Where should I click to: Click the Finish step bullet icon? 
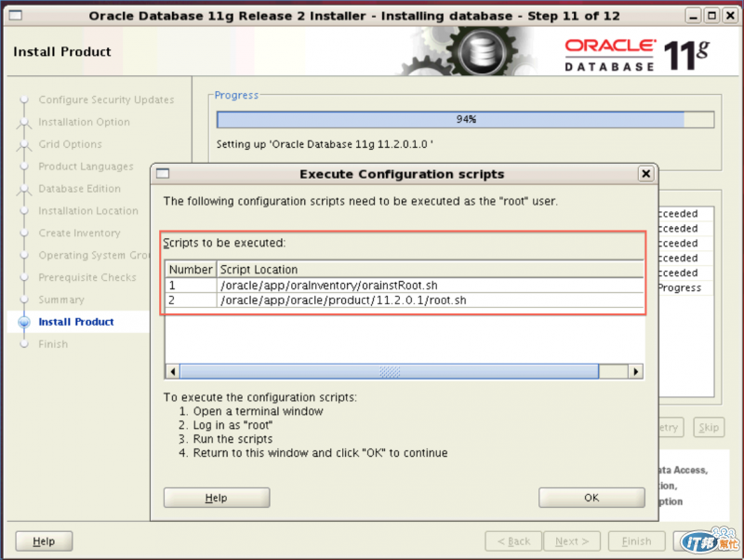[x=24, y=344]
